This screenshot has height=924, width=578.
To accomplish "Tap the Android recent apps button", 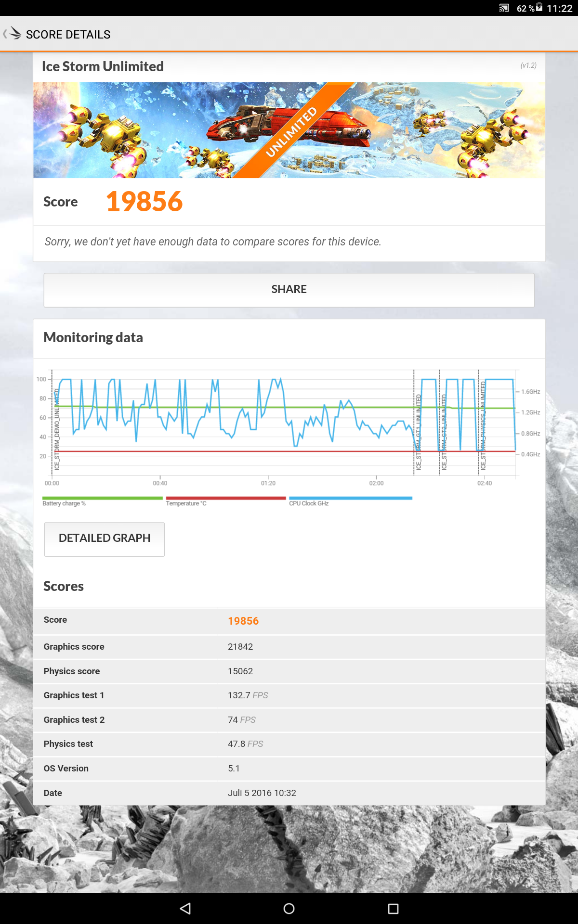I will pyautogui.click(x=393, y=909).
